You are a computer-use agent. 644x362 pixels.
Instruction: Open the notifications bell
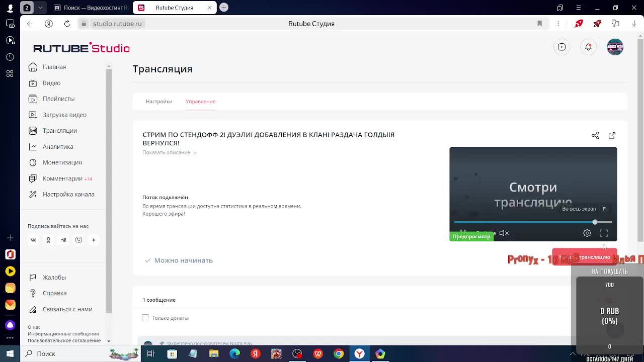588,47
